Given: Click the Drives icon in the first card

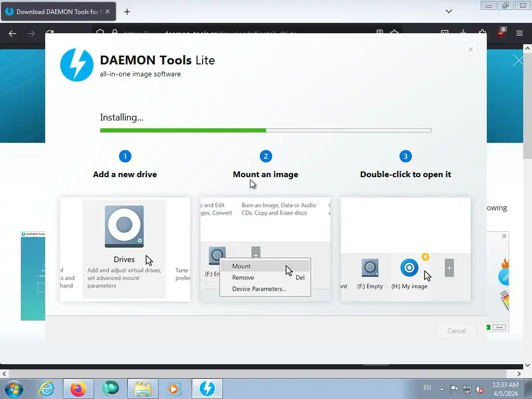Looking at the screenshot, I should [x=124, y=227].
